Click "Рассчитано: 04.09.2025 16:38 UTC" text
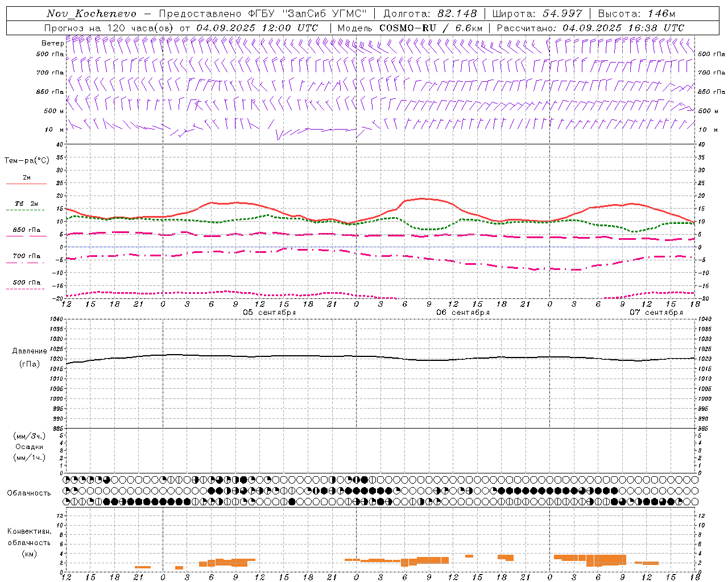The width and height of the screenshot is (728, 582). (x=590, y=28)
